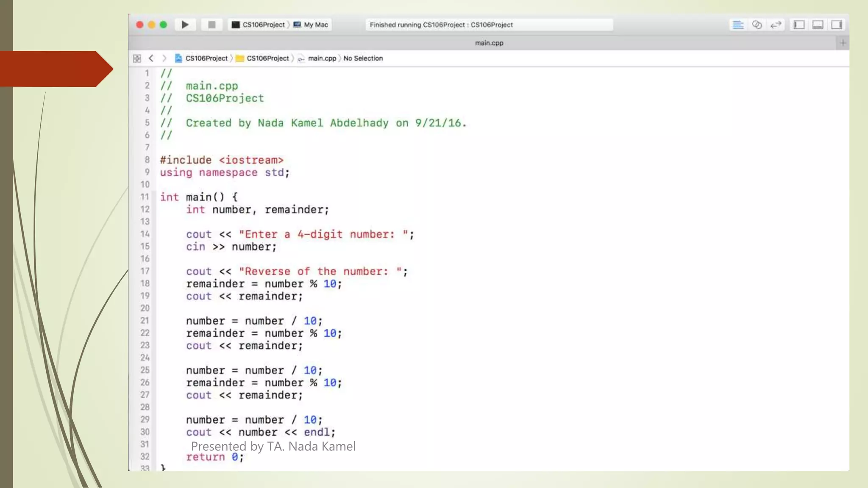Expand No Selection in jump bar
Viewport: 868px width, 488px height.
click(x=363, y=58)
